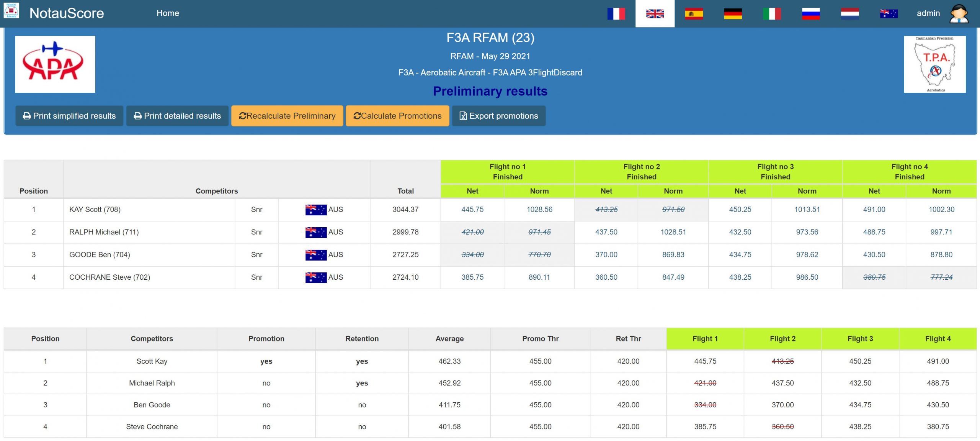
Task: Click GOODE Ben norm score 978.62
Action: (807, 255)
